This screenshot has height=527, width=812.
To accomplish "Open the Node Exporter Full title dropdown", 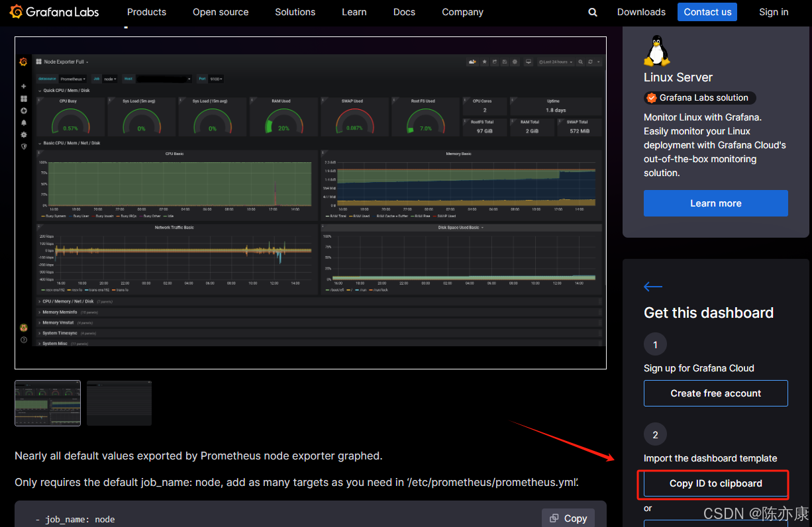I will [x=66, y=62].
